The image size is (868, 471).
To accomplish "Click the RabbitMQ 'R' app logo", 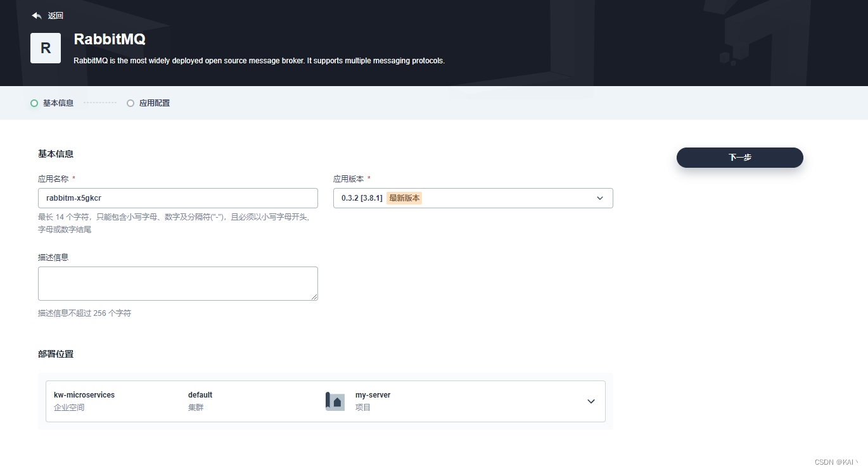I will pos(46,48).
